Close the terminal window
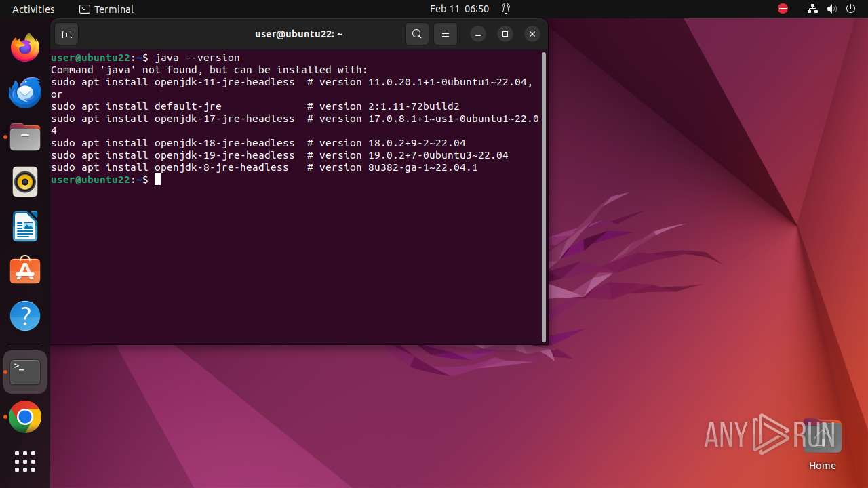This screenshot has width=868, height=488. coord(532,34)
